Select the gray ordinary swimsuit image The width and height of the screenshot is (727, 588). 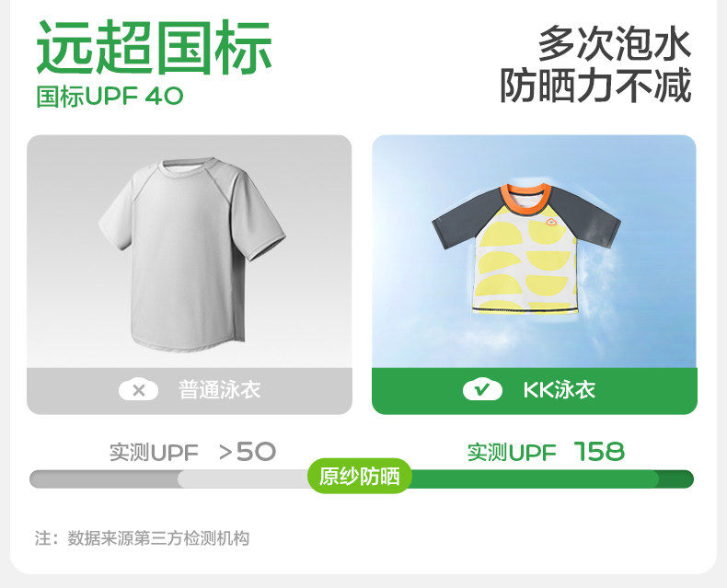pos(192,254)
